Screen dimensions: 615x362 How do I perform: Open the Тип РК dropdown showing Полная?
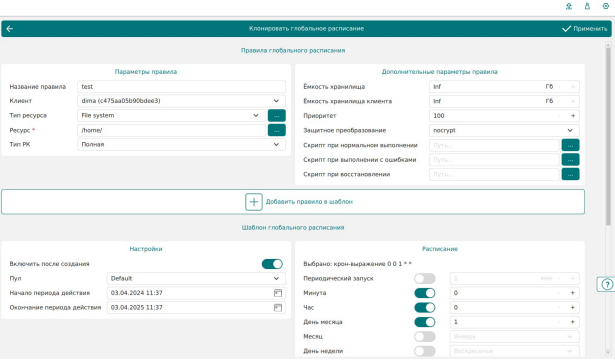pyautogui.click(x=181, y=144)
